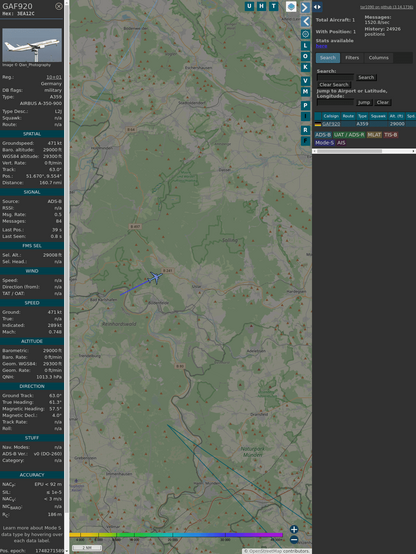Click the U map toggle button
This screenshot has width=416, height=554.
[x=249, y=6]
